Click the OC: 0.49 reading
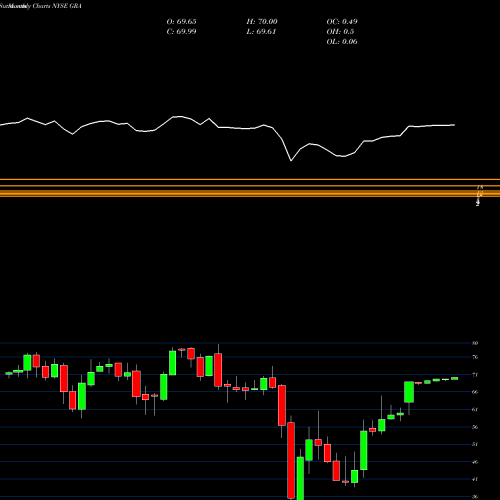 342,22
